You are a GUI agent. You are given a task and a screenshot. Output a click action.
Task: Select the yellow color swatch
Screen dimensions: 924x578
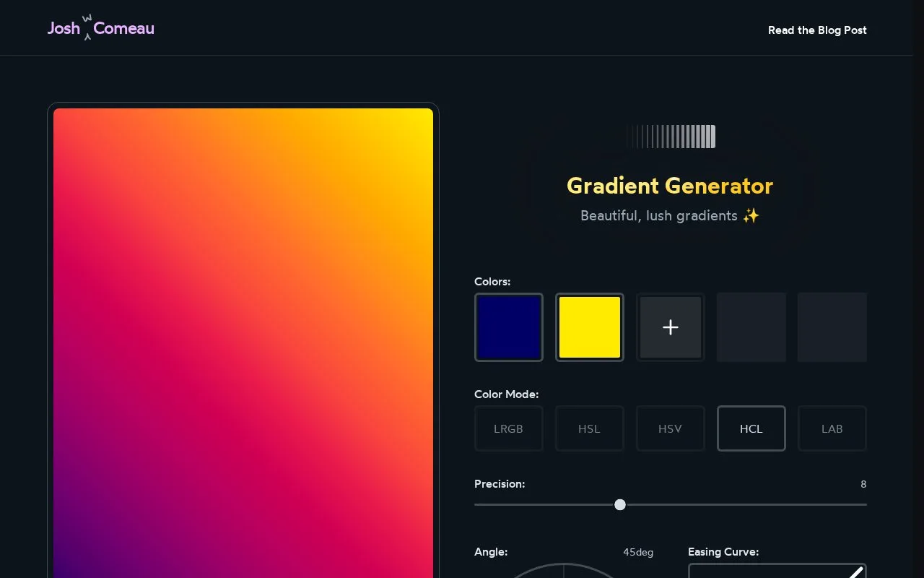(x=590, y=327)
